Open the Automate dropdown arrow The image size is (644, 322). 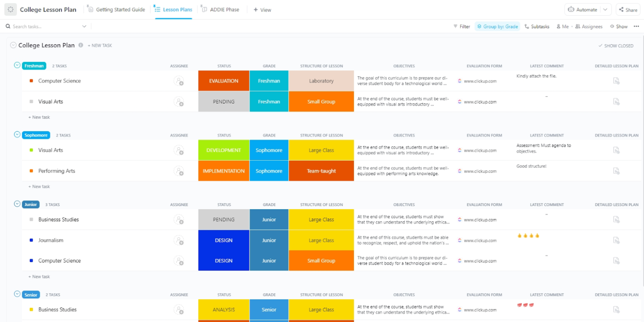point(604,9)
